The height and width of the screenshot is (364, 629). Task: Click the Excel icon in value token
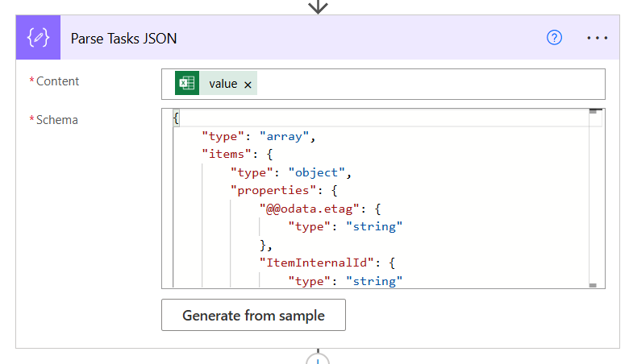pyautogui.click(x=187, y=84)
